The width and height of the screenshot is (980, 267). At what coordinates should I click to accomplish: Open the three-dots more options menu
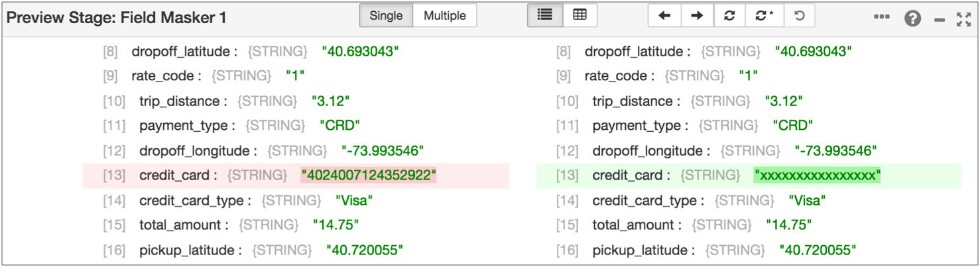(x=881, y=18)
